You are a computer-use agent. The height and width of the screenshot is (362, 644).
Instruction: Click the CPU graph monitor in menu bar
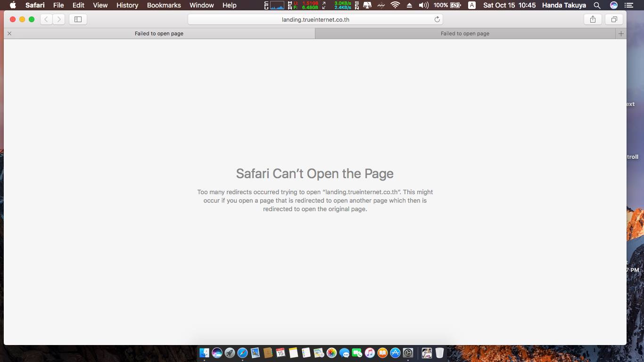click(x=274, y=5)
